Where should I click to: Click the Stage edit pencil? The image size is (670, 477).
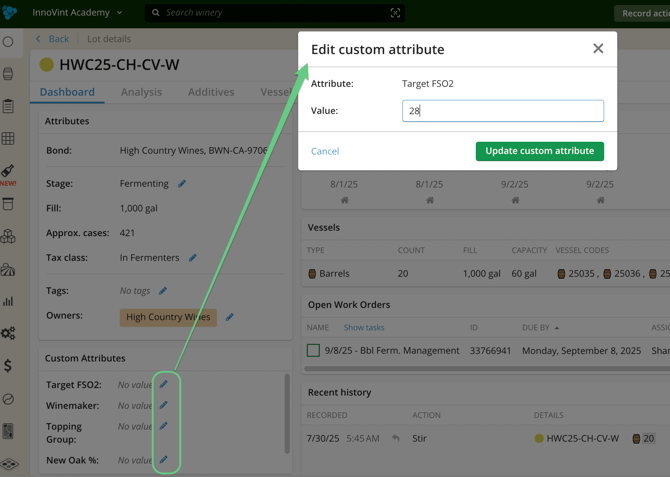coord(182,184)
